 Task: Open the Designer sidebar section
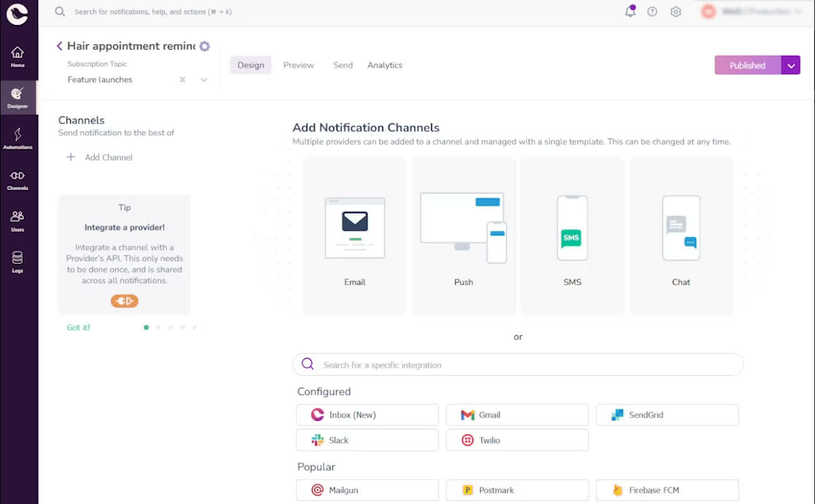point(18,97)
